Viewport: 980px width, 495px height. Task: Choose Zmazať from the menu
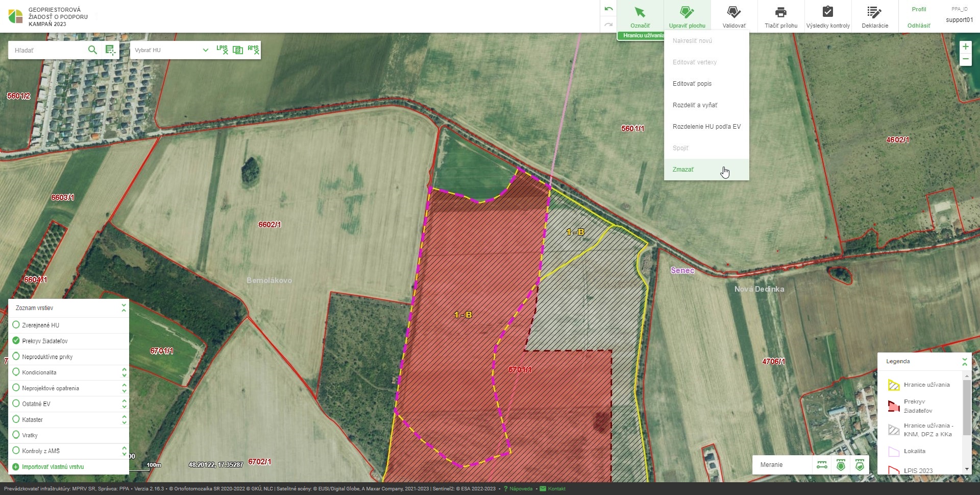[683, 170]
